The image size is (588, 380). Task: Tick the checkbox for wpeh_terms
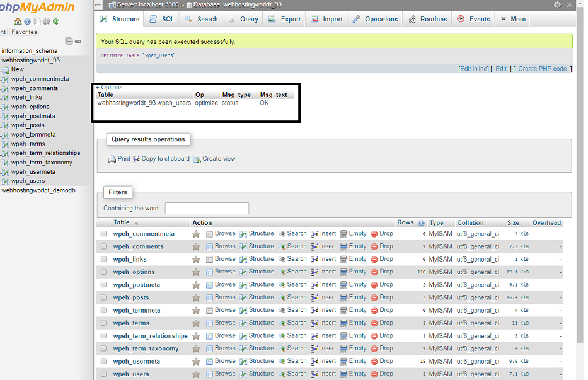pos(104,323)
